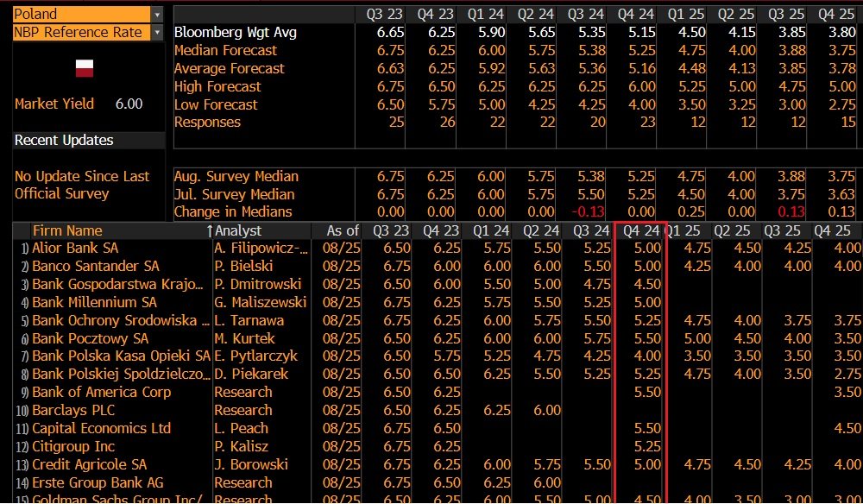Open Bank Gospodarstwa Krajo… firm row
Viewport: 863px width, 504px height.
[x=117, y=285]
